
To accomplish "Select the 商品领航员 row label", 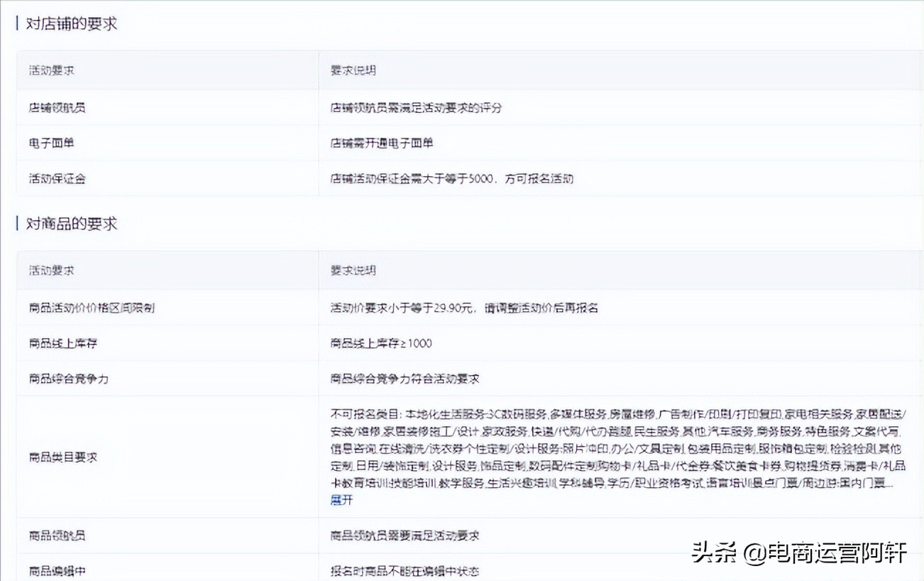I will point(57,536).
